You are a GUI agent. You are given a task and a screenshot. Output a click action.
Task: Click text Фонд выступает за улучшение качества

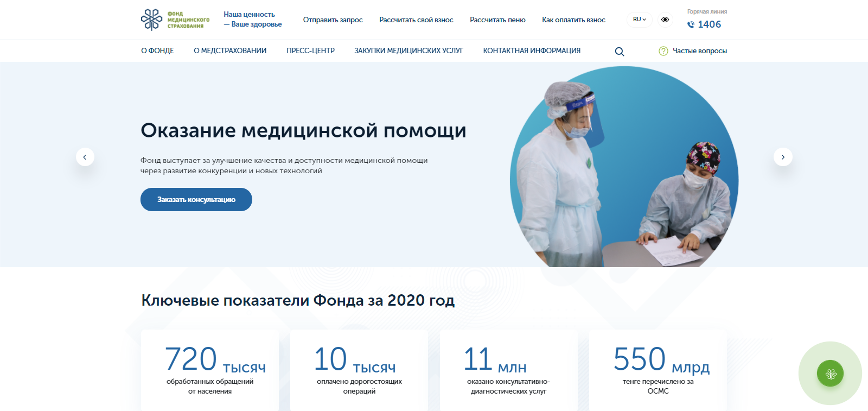[x=284, y=166]
